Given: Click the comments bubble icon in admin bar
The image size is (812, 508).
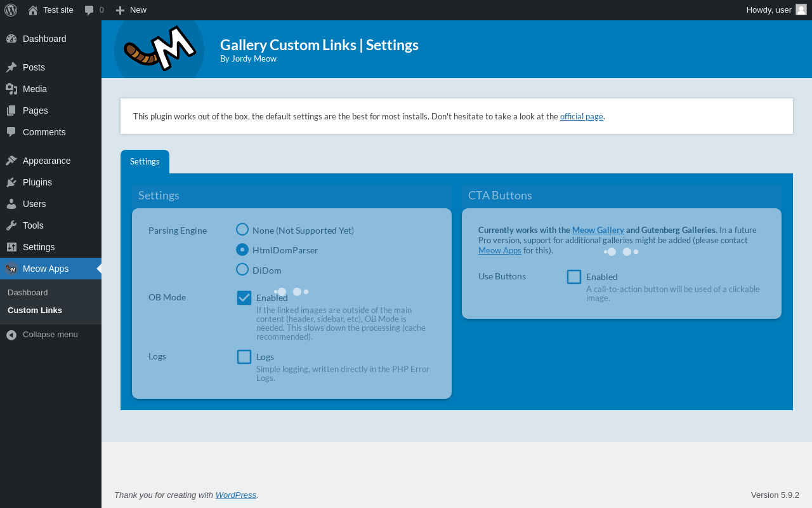Looking at the screenshot, I should (x=89, y=10).
